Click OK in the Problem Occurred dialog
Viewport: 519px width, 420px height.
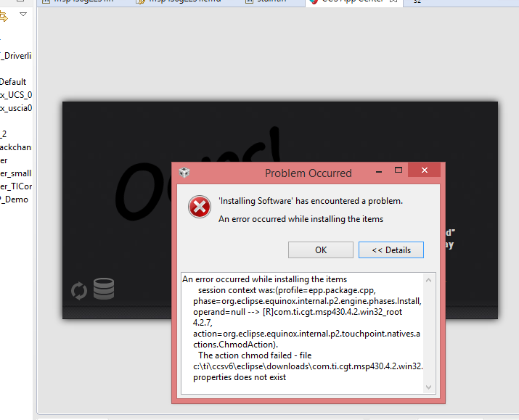(x=320, y=250)
